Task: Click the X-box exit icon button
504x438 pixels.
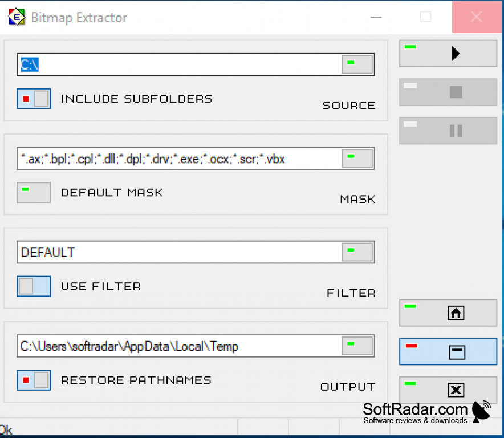Action: tap(448, 390)
